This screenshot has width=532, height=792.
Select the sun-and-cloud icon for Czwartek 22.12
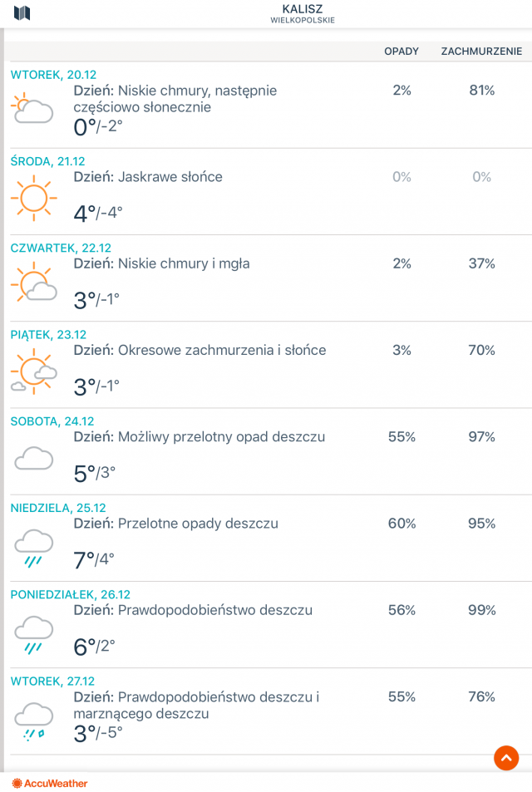coord(34,282)
